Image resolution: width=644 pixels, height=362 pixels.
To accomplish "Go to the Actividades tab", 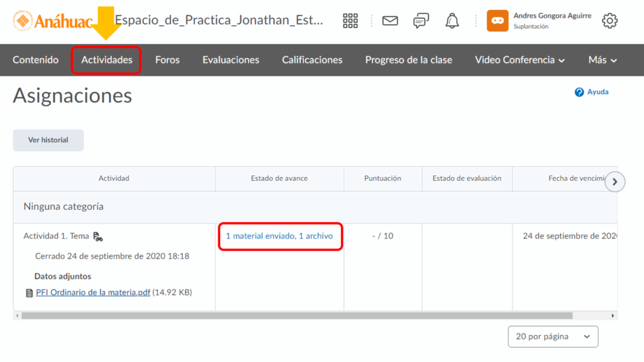I will click(107, 60).
